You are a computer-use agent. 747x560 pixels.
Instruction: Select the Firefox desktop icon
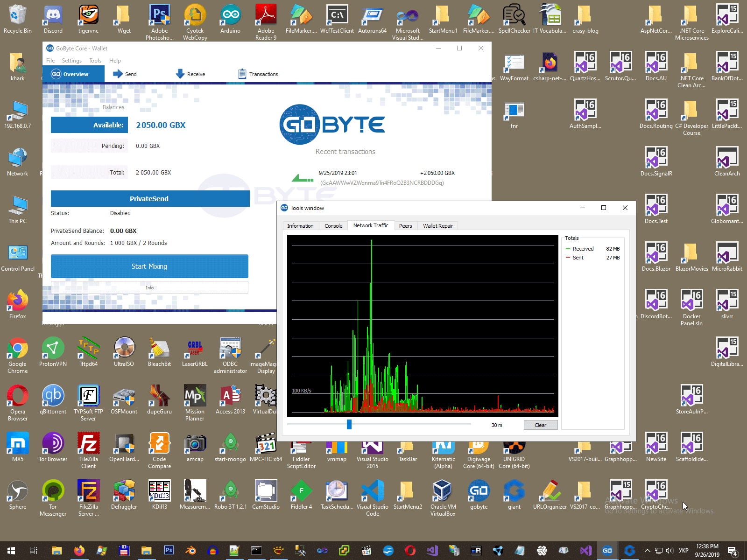(x=18, y=305)
